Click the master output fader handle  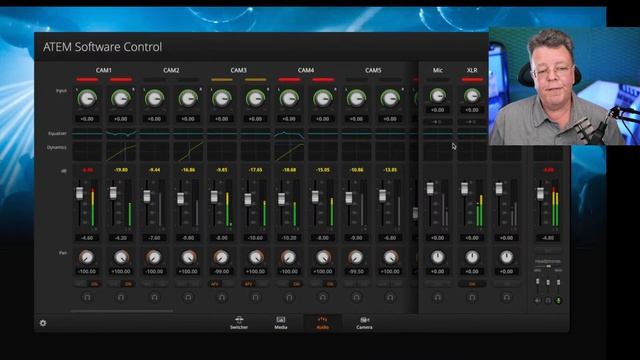[540, 194]
